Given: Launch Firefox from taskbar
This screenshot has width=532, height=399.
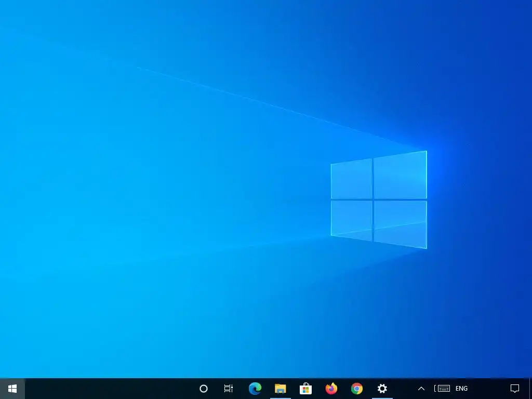Looking at the screenshot, I should coord(331,389).
